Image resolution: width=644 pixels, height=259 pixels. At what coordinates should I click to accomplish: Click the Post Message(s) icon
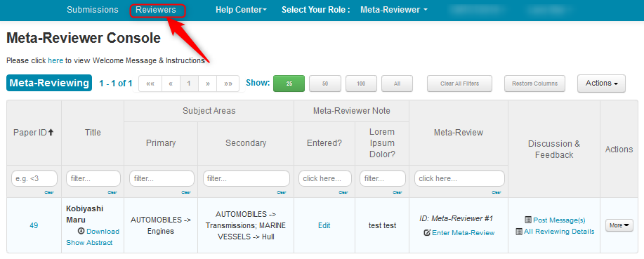(x=529, y=220)
